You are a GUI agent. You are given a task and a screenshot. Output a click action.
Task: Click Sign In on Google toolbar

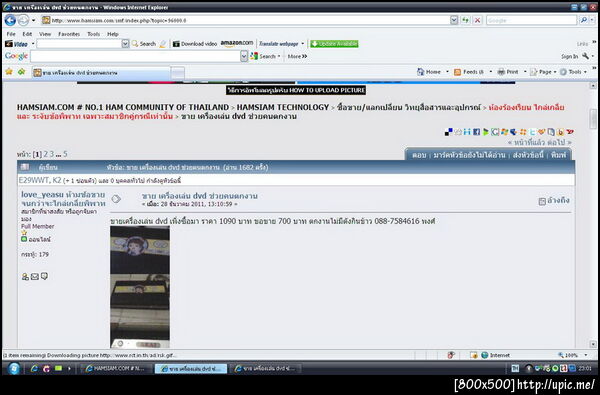(x=569, y=56)
